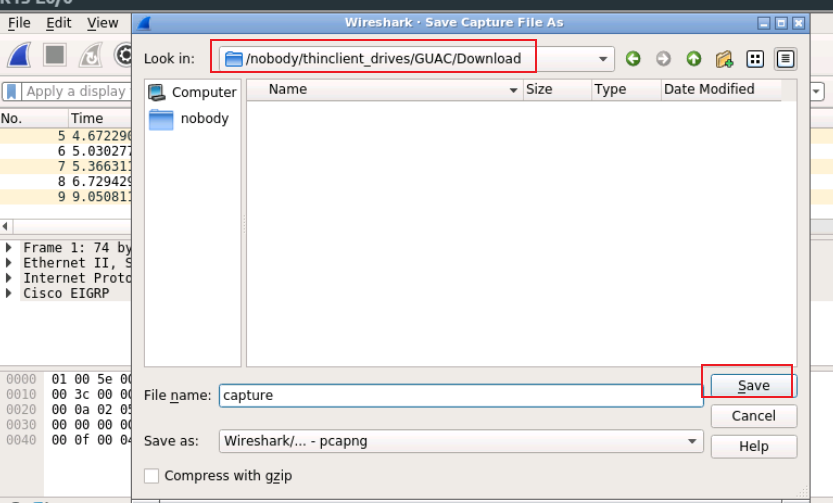The image size is (833, 503).
Task: Click the shark fin start capture icon
Action: pyautogui.click(x=20, y=55)
